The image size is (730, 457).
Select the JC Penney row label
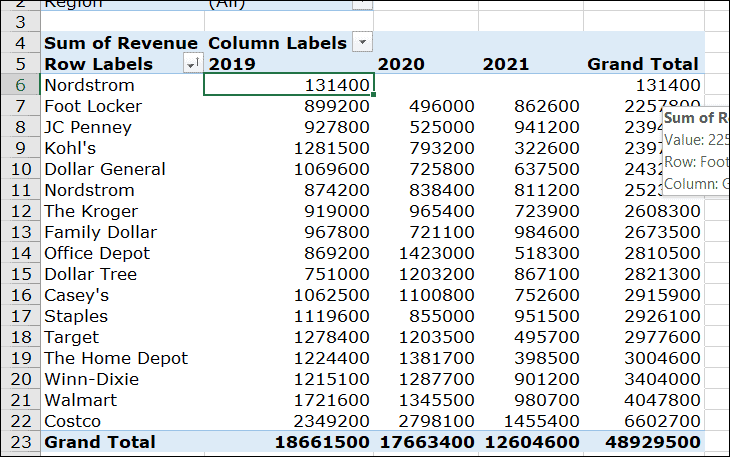coord(88,127)
